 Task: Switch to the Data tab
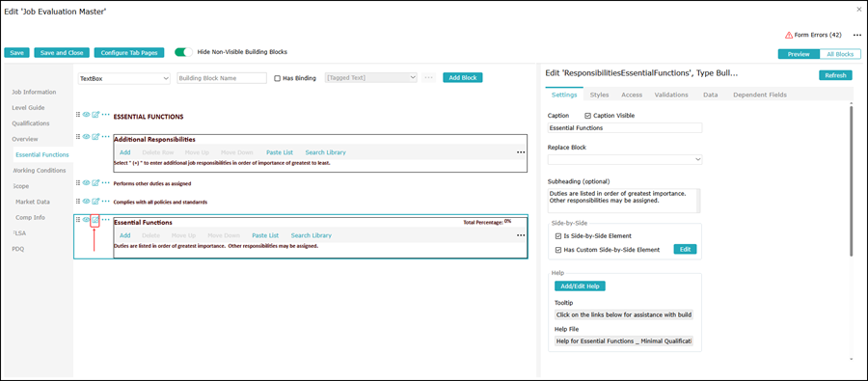pyautogui.click(x=711, y=95)
